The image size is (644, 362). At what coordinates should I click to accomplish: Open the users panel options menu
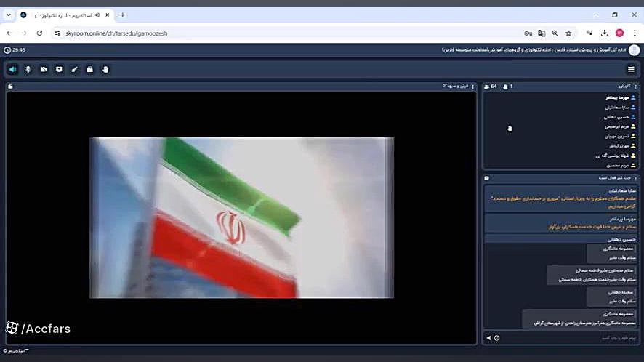coord(635,87)
